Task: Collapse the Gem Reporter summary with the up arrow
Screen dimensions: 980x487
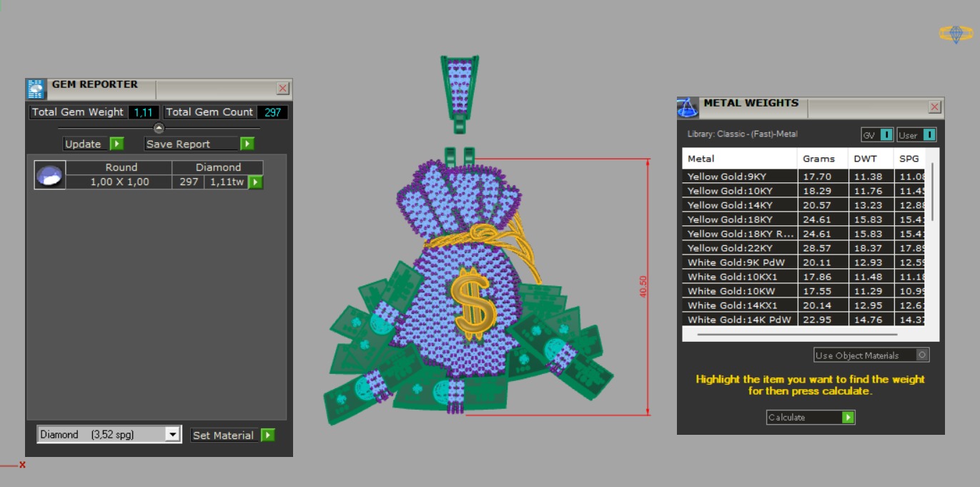Action: click(x=159, y=128)
